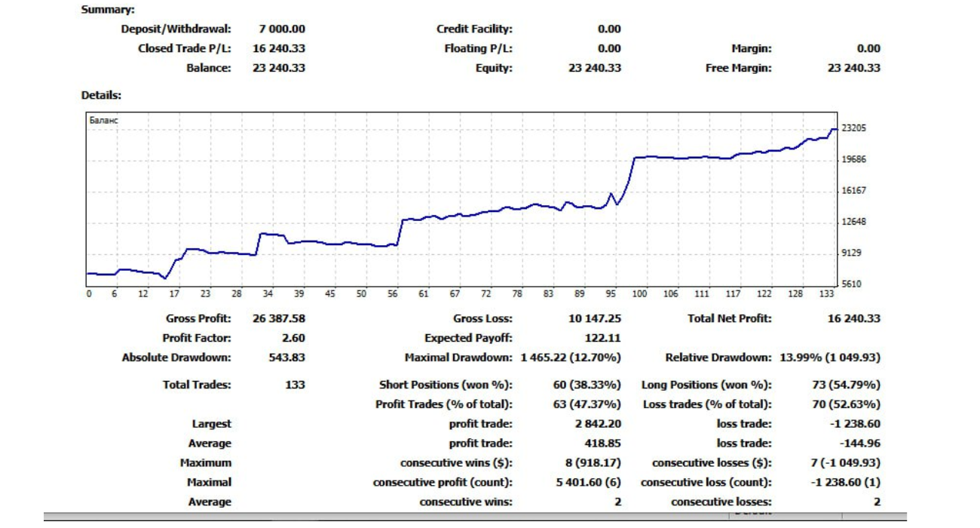Click the Maximal Drawdown value

click(571, 358)
